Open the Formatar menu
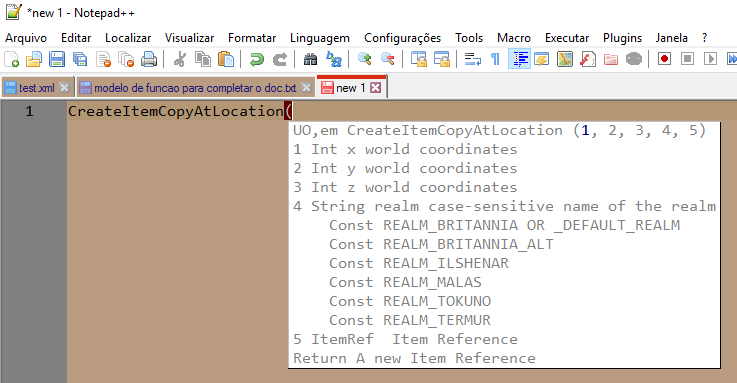737x383 pixels. tap(252, 38)
